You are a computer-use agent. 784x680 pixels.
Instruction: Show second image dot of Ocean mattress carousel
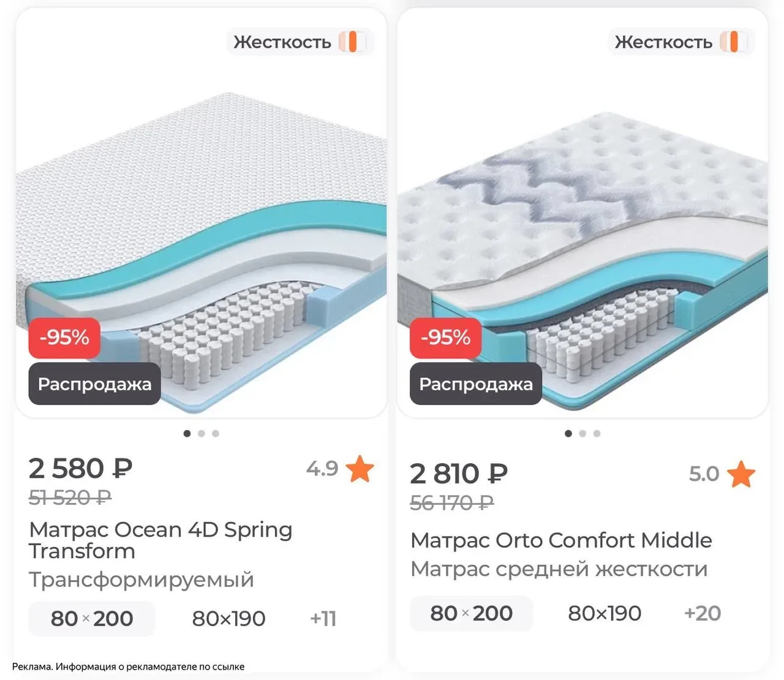point(202,434)
